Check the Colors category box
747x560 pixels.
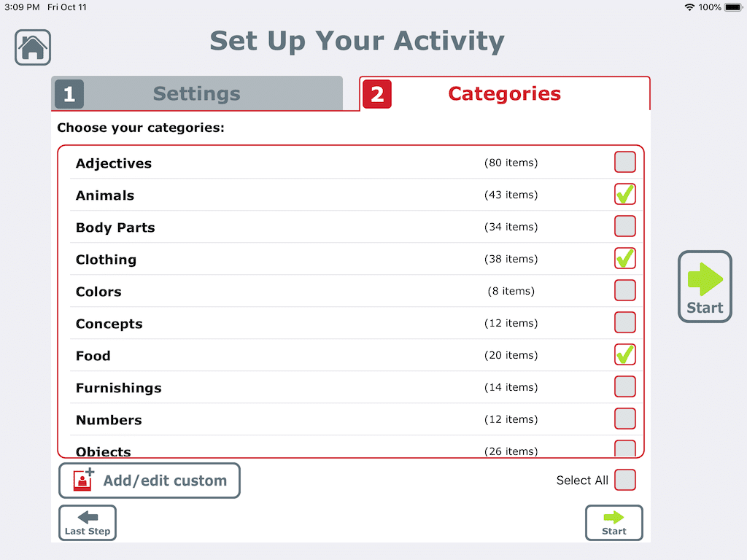click(x=624, y=290)
